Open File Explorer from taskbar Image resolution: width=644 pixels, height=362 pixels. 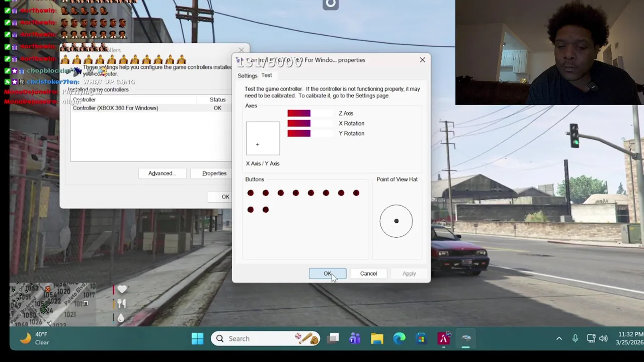click(x=377, y=339)
